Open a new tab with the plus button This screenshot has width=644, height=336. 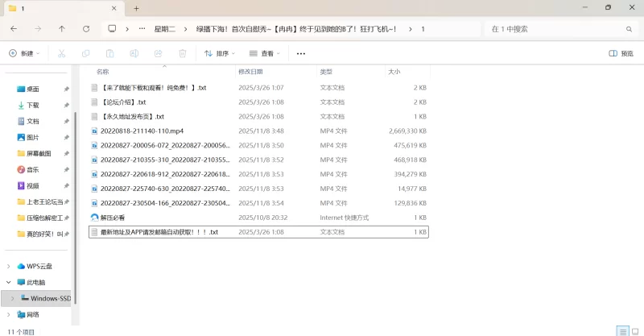point(136,8)
